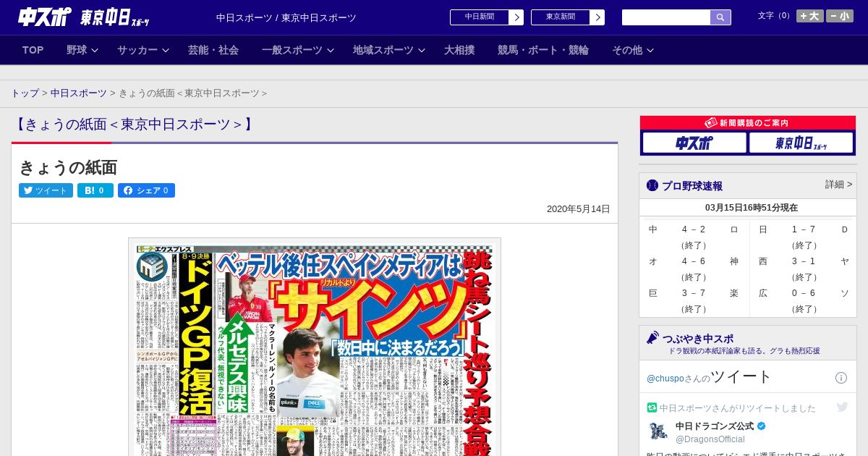Expand 地域スポーツ menu

point(389,50)
